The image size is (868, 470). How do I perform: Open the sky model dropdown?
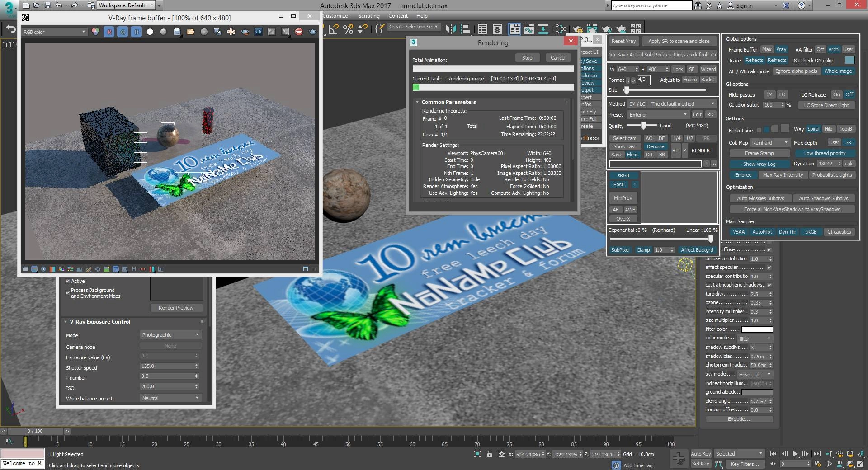[x=755, y=374]
